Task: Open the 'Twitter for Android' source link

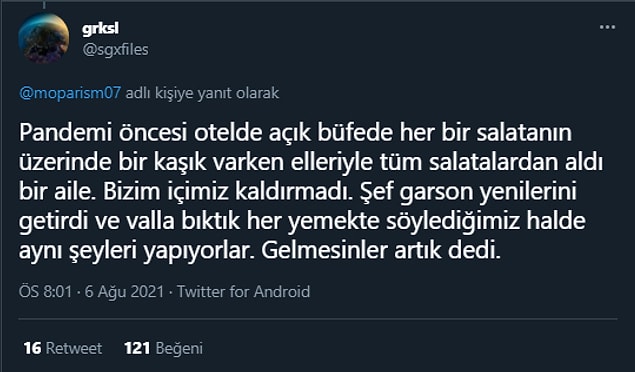Action: coord(243,291)
